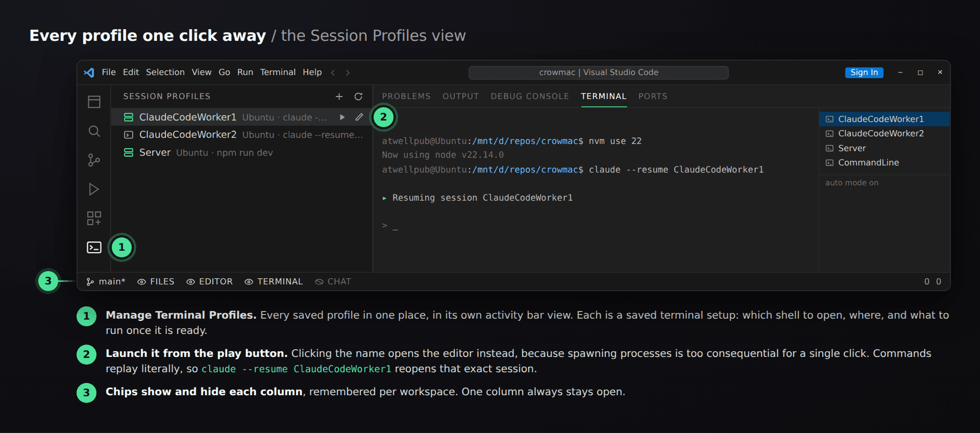The width and height of the screenshot is (980, 433).
Task: Open the File menu
Action: [109, 73]
